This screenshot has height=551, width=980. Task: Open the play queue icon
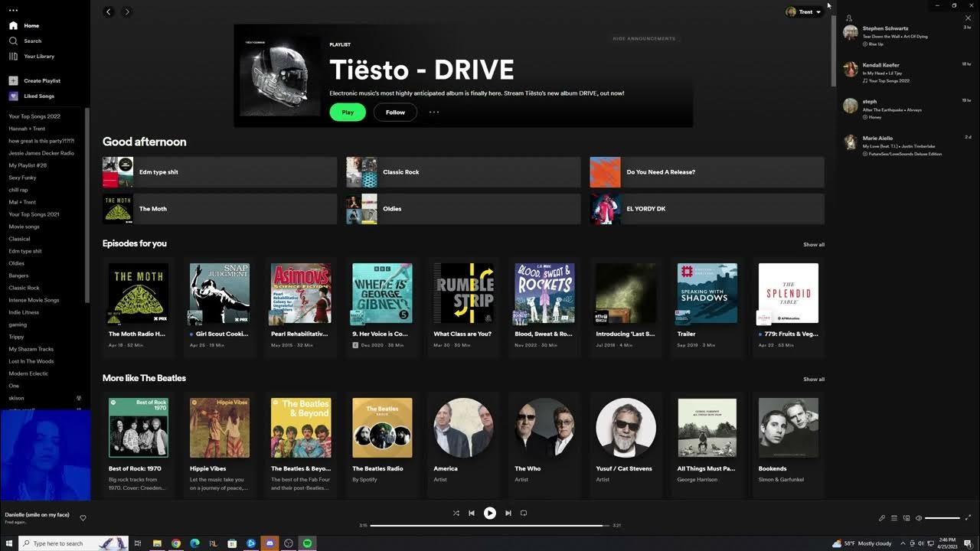pos(894,518)
